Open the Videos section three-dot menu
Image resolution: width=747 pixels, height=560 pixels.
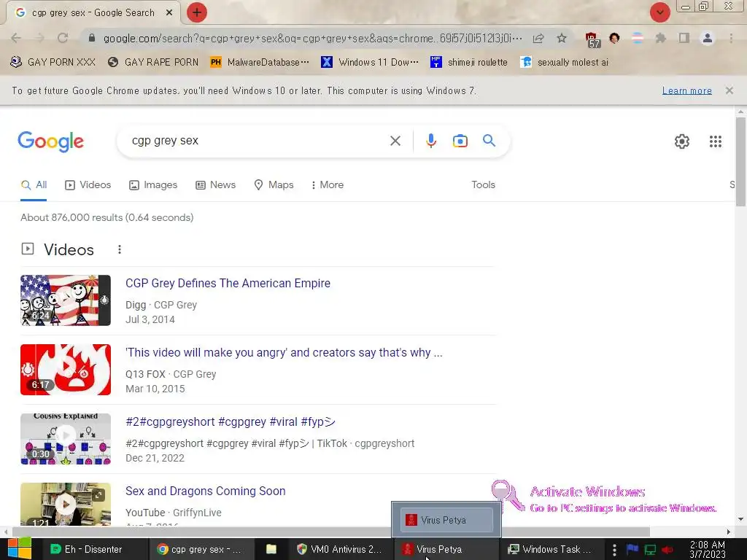point(120,249)
